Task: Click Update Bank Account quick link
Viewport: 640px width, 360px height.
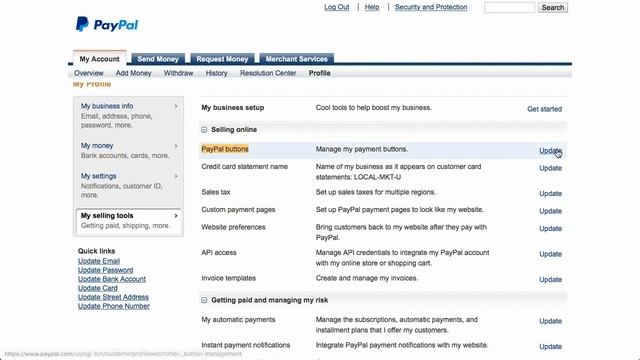Action: coord(112,279)
